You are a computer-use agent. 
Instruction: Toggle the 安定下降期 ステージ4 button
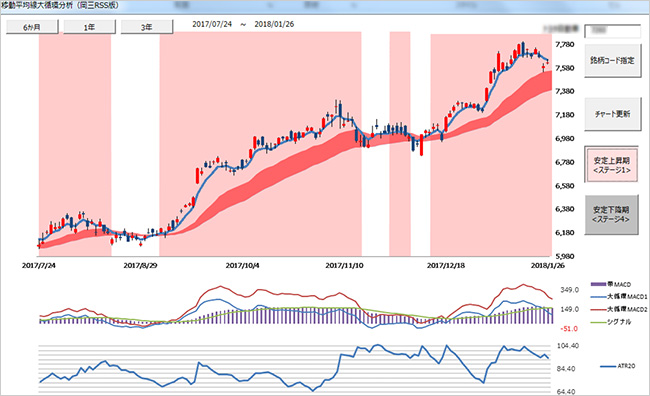(x=611, y=214)
